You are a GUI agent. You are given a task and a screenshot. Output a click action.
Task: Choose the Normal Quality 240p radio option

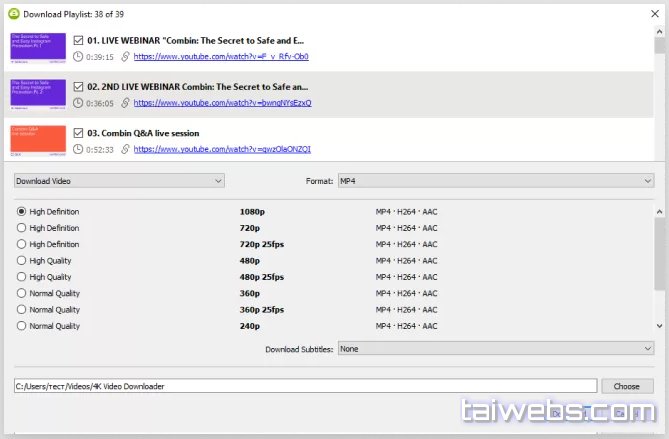[x=21, y=325]
